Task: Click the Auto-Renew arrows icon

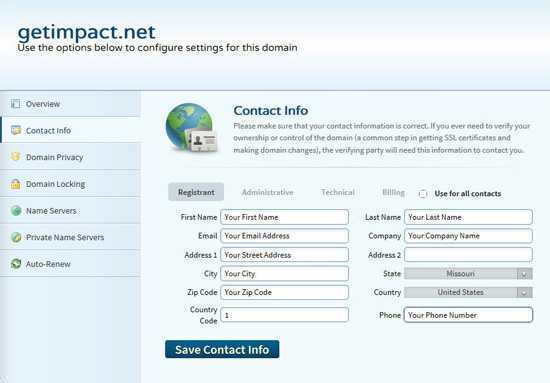Action: click(x=16, y=264)
